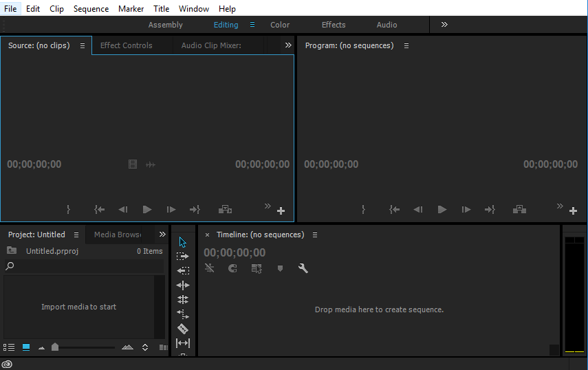This screenshot has width=588, height=370.
Task: Switch to the Assembly workspace
Action: click(165, 25)
